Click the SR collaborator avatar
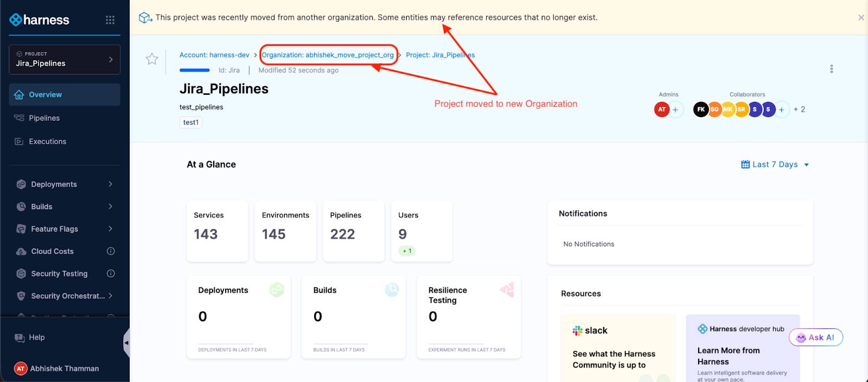Image resolution: width=868 pixels, height=382 pixels. tap(742, 109)
